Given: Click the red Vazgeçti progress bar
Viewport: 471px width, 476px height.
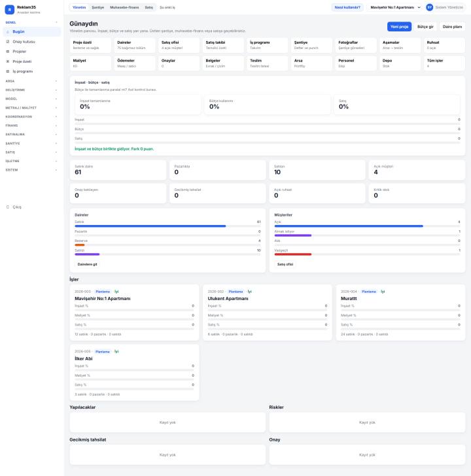Looking at the screenshot, I should [x=293, y=254].
